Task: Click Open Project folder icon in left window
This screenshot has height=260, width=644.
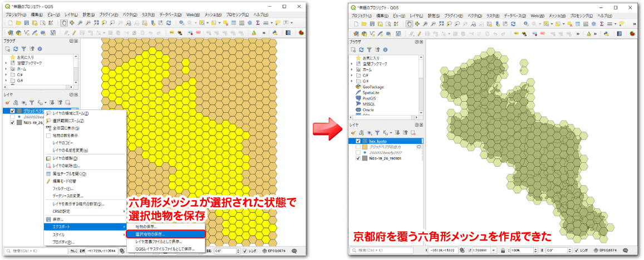Action: pyautogui.click(x=18, y=23)
